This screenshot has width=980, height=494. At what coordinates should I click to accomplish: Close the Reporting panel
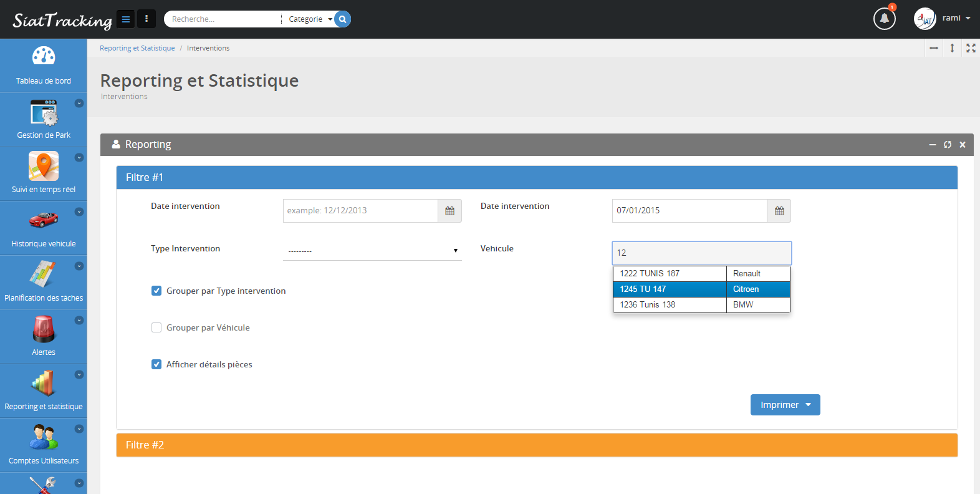tap(963, 145)
